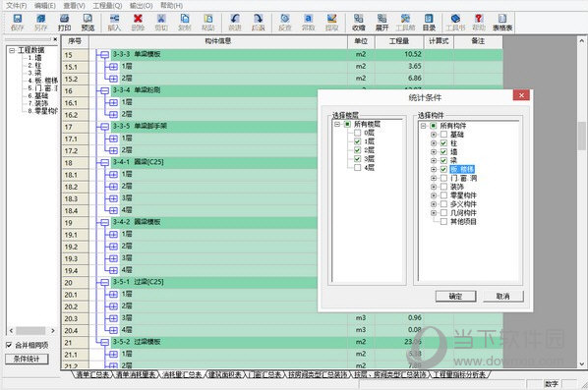Viewport: 588px width, 390px height.
Task: Click the 收缩 (collapse all) toolbar icon
Action: pyautogui.click(x=359, y=23)
